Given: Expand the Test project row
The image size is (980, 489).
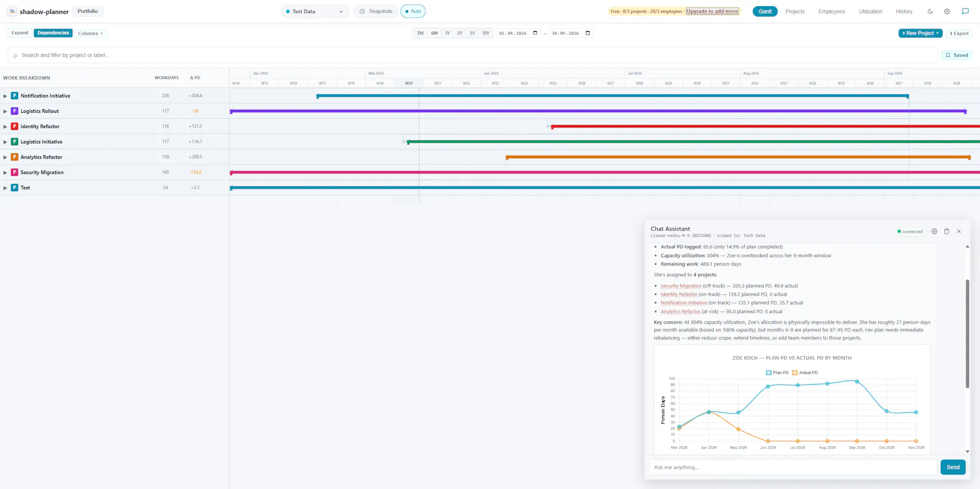Looking at the screenshot, I should click(5, 188).
